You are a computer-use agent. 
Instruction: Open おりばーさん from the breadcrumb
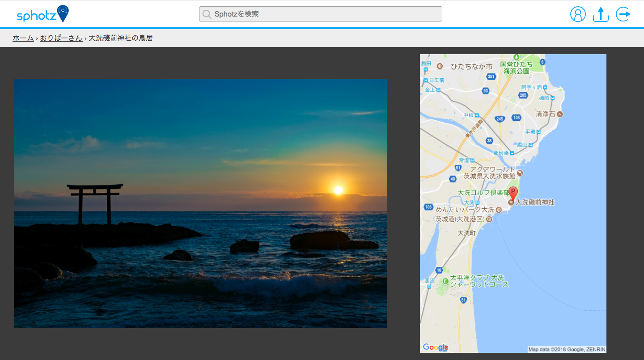(x=61, y=38)
